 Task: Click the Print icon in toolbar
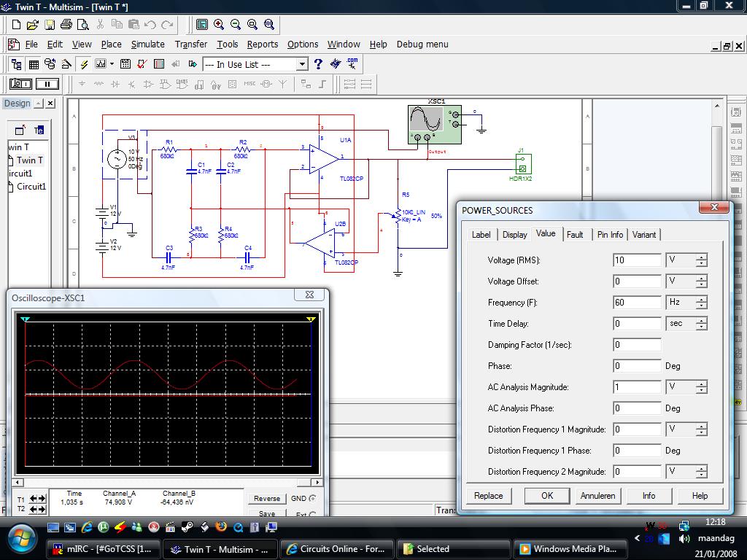click(66, 25)
